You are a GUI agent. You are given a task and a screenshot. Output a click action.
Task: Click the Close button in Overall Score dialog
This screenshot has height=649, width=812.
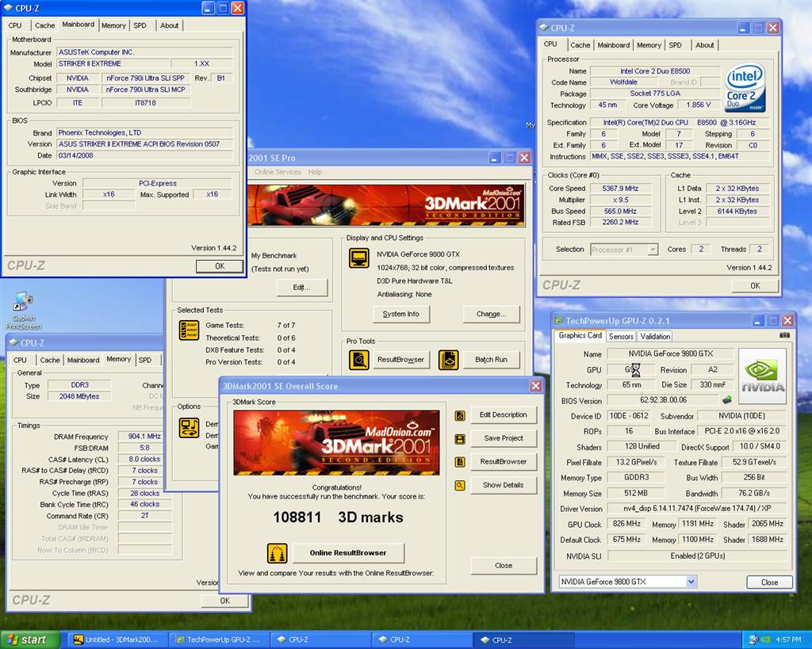pos(504,566)
